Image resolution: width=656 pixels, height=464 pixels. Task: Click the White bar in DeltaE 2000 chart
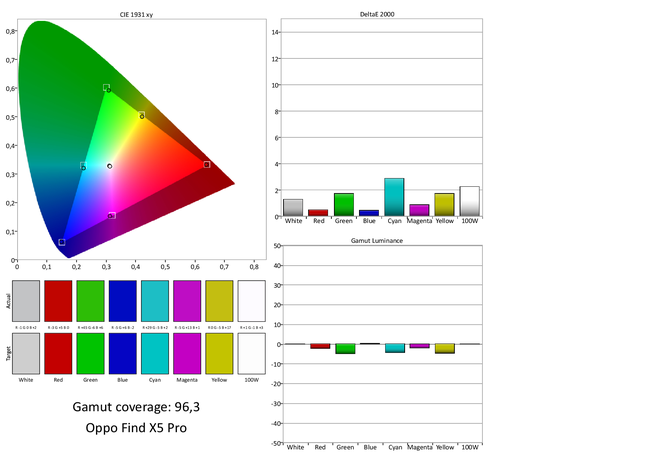pos(293,208)
